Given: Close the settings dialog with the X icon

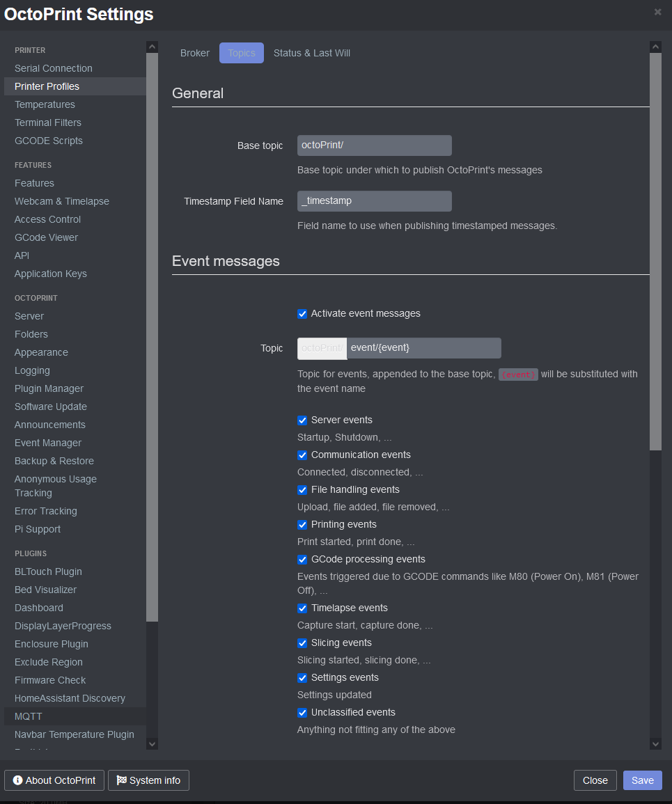Looking at the screenshot, I should point(657,12).
